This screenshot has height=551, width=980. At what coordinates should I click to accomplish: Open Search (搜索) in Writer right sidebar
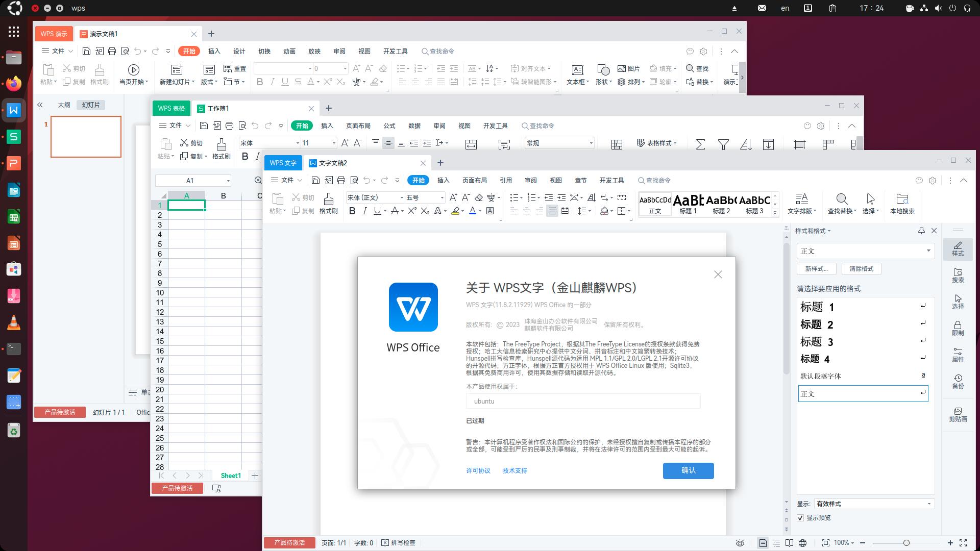pyautogui.click(x=958, y=275)
